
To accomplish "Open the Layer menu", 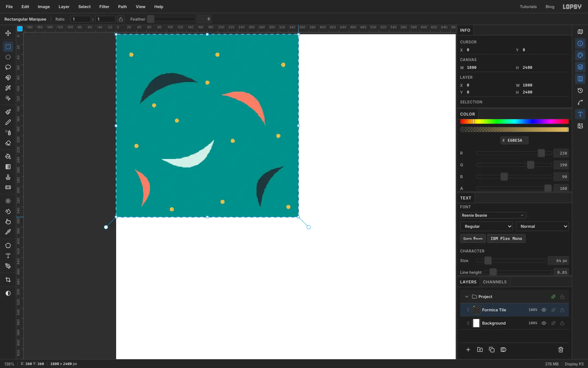I will coord(64,7).
